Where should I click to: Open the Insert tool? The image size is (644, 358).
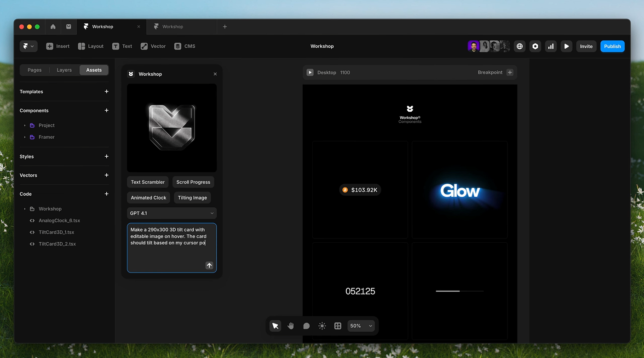(x=58, y=46)
